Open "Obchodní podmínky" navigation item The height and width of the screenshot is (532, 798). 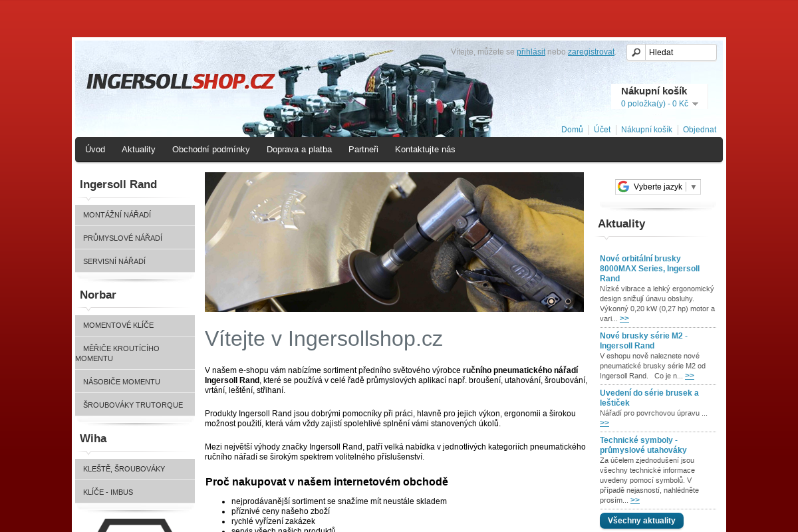coord(211,149)
